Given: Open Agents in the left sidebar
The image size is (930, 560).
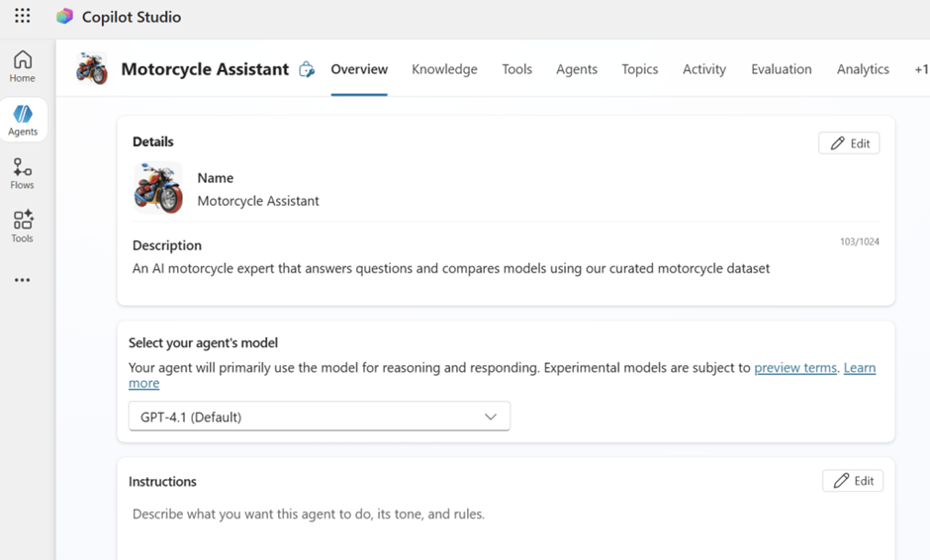Looking at the screenshot, I should pyautogui.click(x=23, y=121).
